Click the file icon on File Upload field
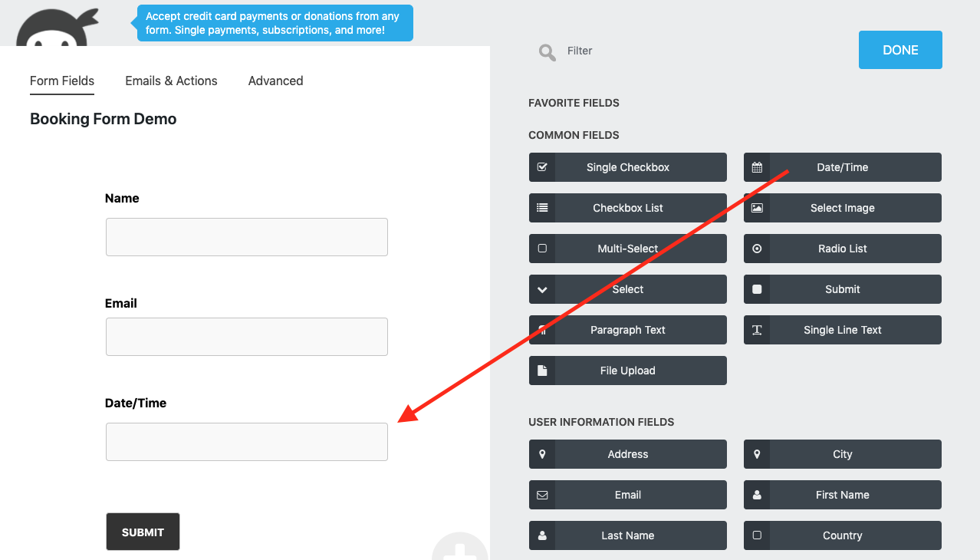 click(542, 371)
